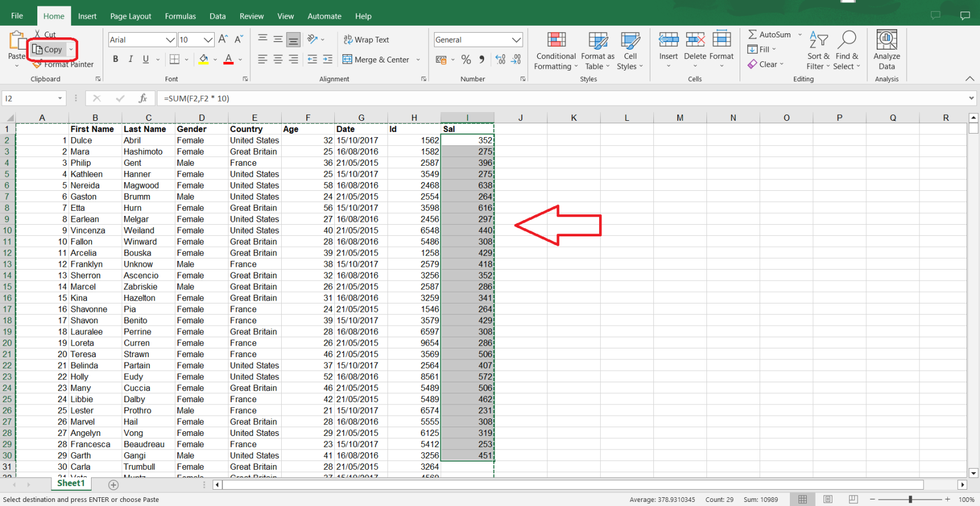Open the Merge & Center dropdown arrow

coord(418,60)
